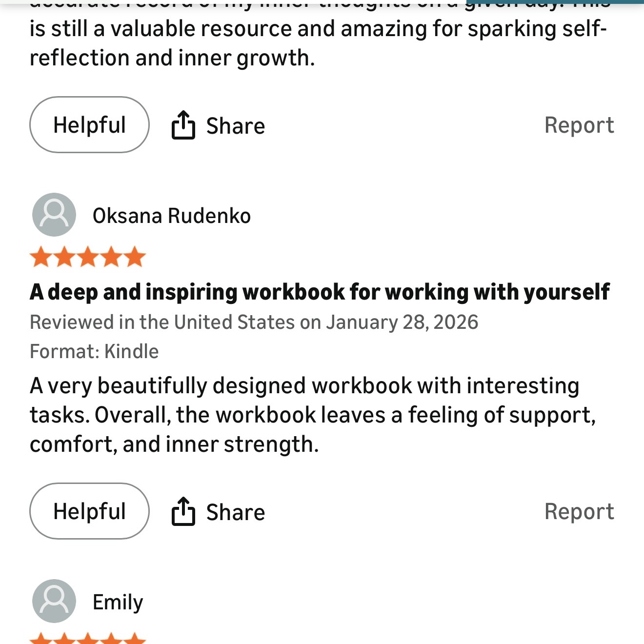Click the star rating under Emily's name
This screenshot has height=644, width=644.
(88, 639)
